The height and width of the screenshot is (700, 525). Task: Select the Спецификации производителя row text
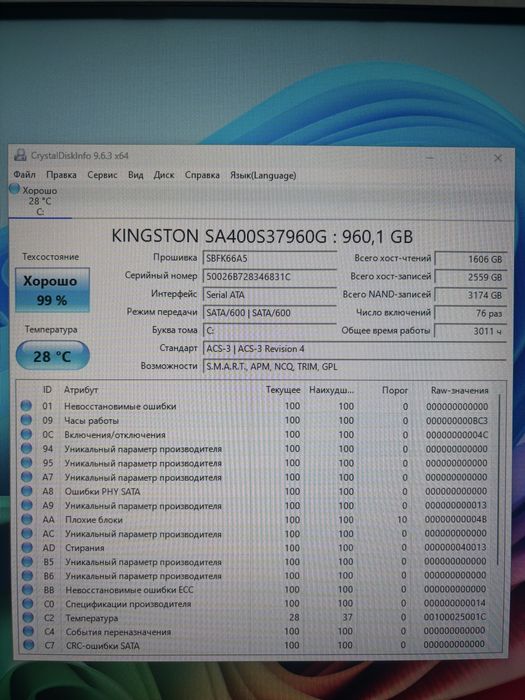pos(128,604)
